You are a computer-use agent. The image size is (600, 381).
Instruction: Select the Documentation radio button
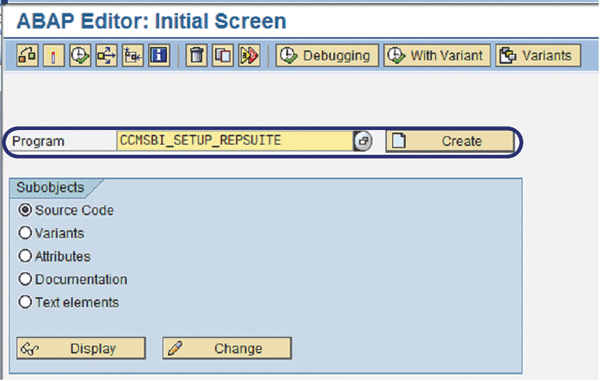[x=25, y=279]
